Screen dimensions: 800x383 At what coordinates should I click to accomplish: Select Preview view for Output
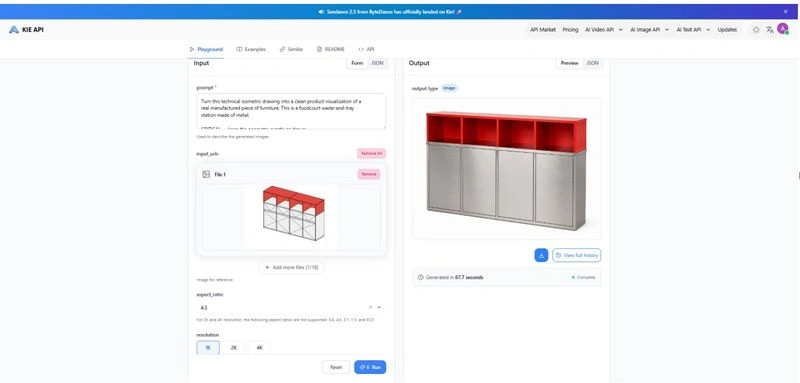click(569, 63)
